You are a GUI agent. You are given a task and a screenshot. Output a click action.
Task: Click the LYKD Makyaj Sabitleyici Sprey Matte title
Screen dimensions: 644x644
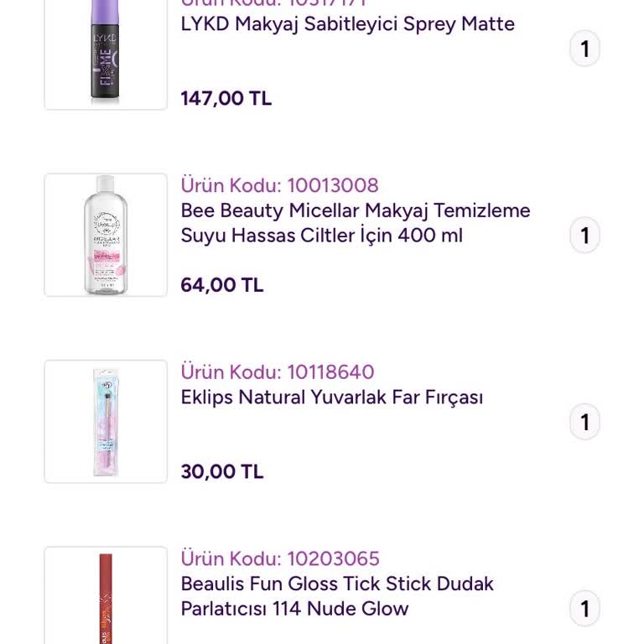(x=347, y=24)
